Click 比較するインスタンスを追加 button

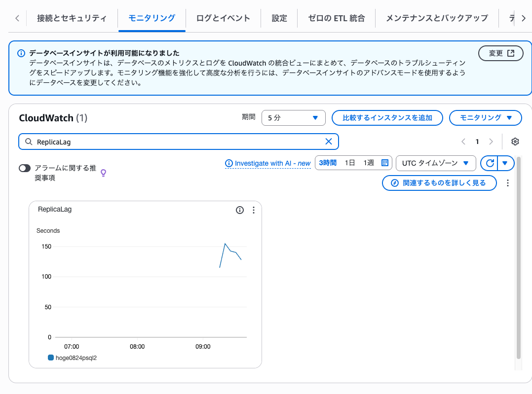(x=387, y=118)
